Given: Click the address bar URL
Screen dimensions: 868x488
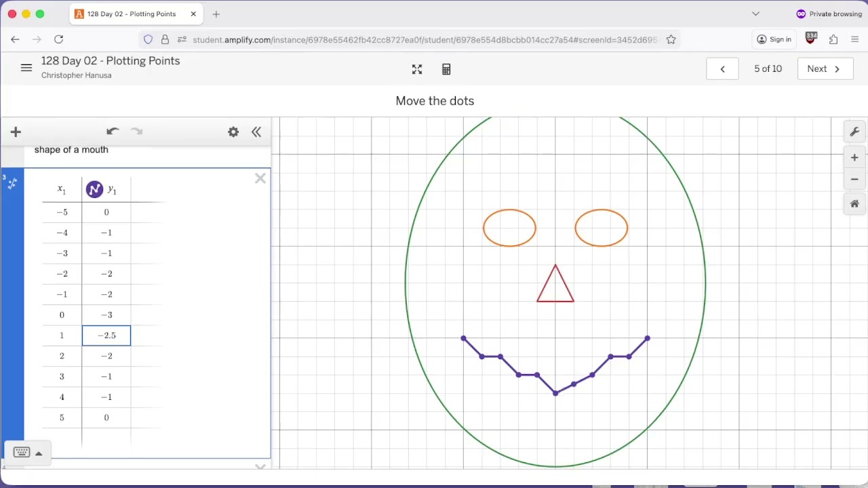Looking at the screenshot, I should [425, 40].
